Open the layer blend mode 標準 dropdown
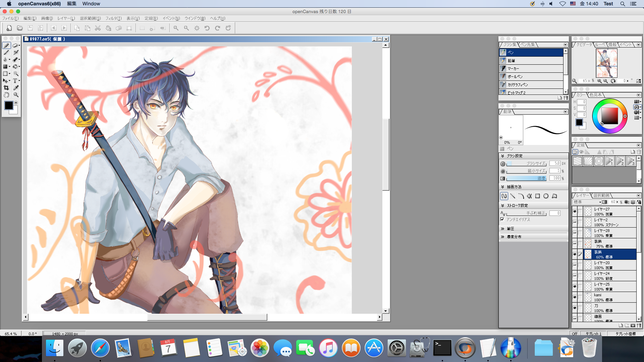The image size is (644, 362). click(x=587, y=202)
